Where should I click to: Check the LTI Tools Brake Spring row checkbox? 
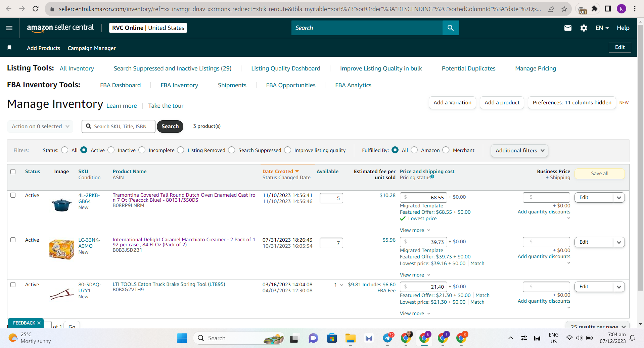pos(13,284)
